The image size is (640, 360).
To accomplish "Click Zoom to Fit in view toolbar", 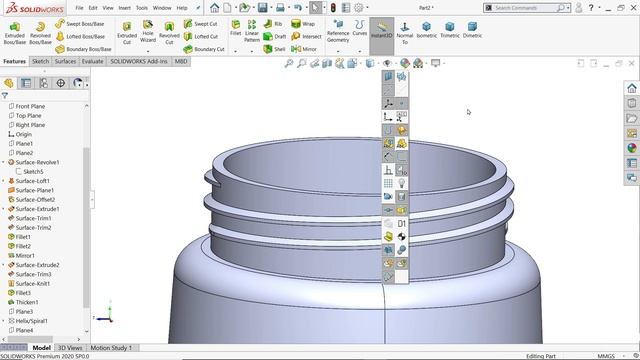I will (289, 63).
